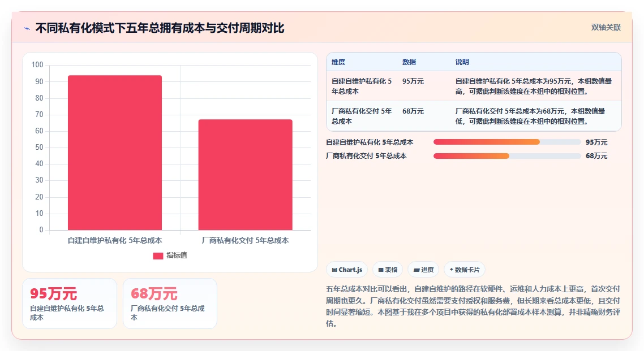The height and width of the screenshot is (351, 644).
Task: Click the 维度 column header
Action: (x=338, y=62)
